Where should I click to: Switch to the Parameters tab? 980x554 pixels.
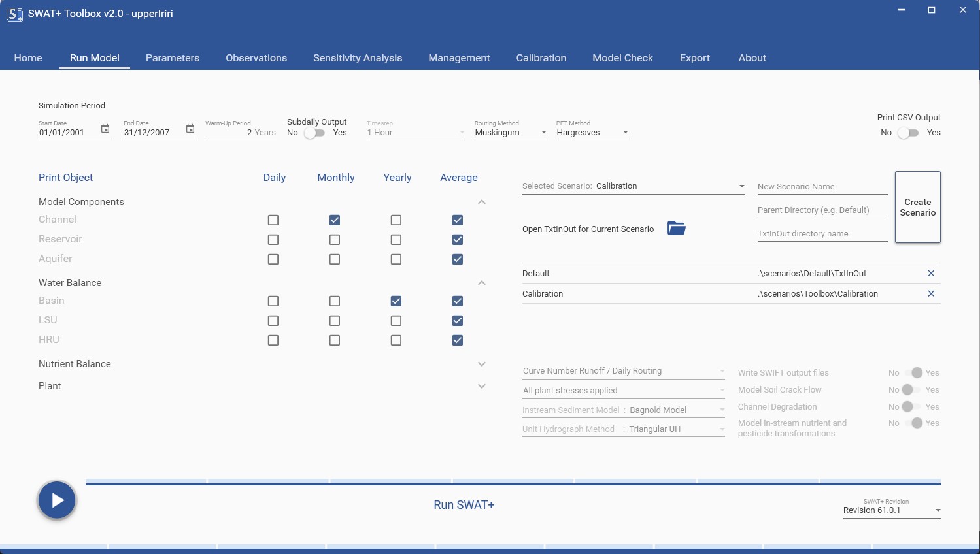click(x=173, y=58)
